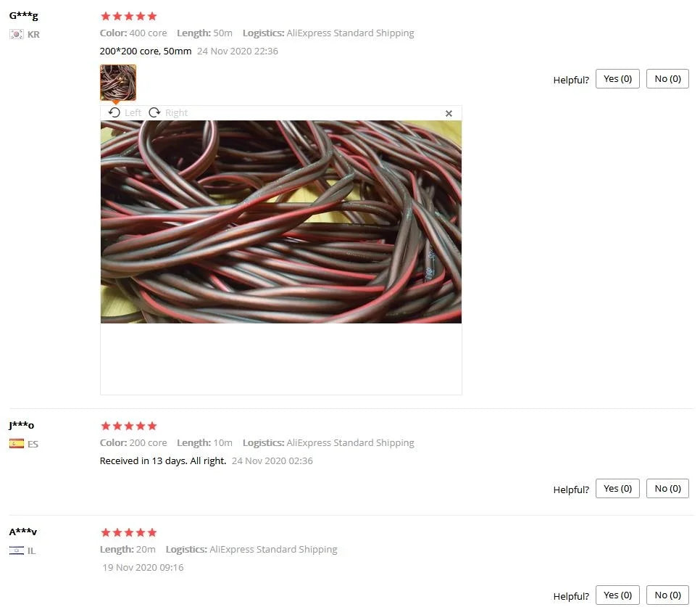Screen dimensions: 700x607
Task: Click the Spain flag icon
Action: click(17, 444)
